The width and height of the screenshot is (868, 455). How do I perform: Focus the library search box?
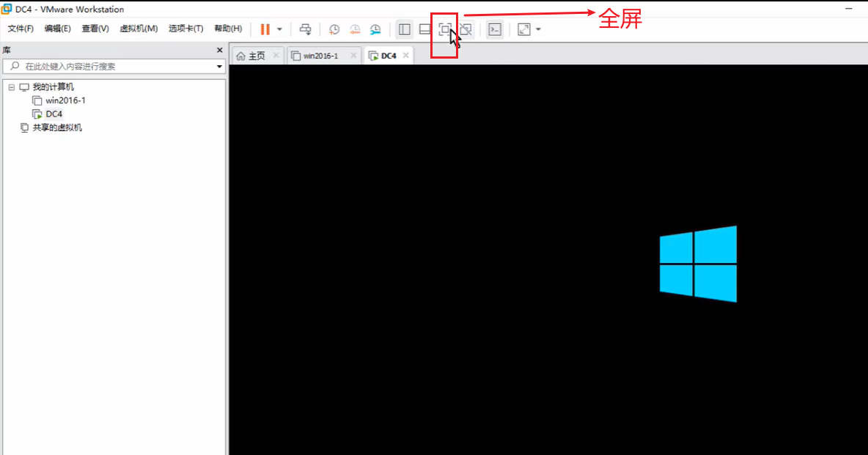click(x=114, y=67)
